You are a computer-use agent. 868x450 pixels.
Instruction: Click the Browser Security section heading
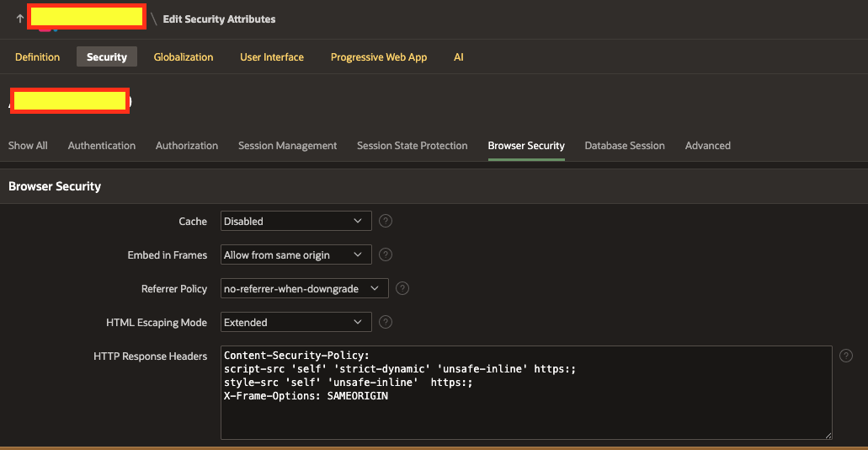(55, 186)
